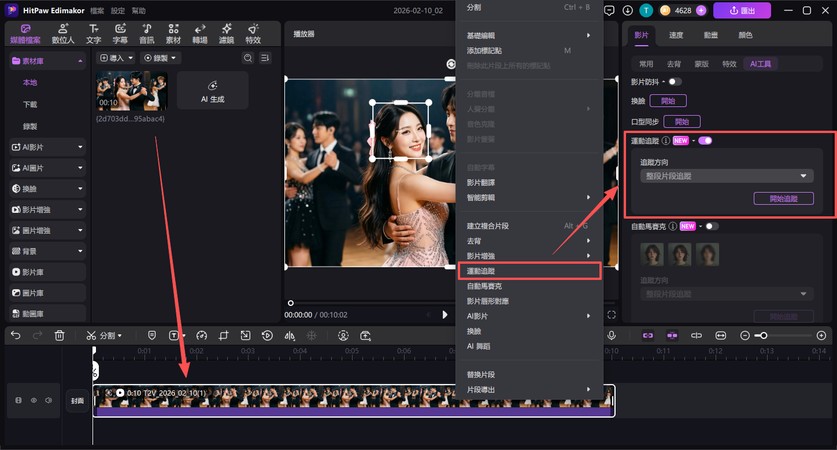The height and width of the screenshot is (450, 837).
Task: Click the AI 生成 generate card
Action: 212,91
